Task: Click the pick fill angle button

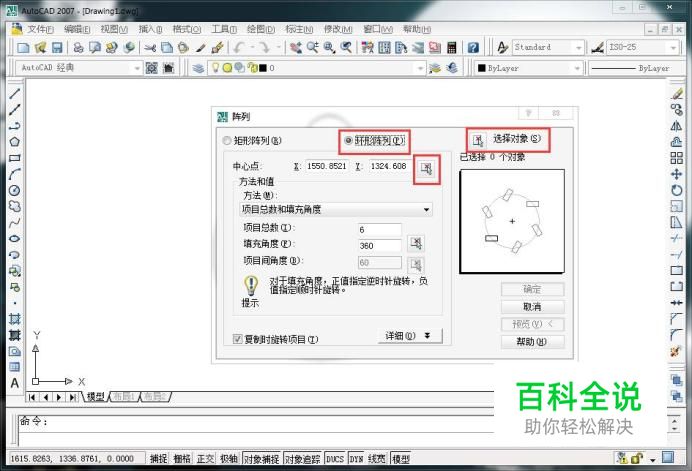Action: pos(416,243)
